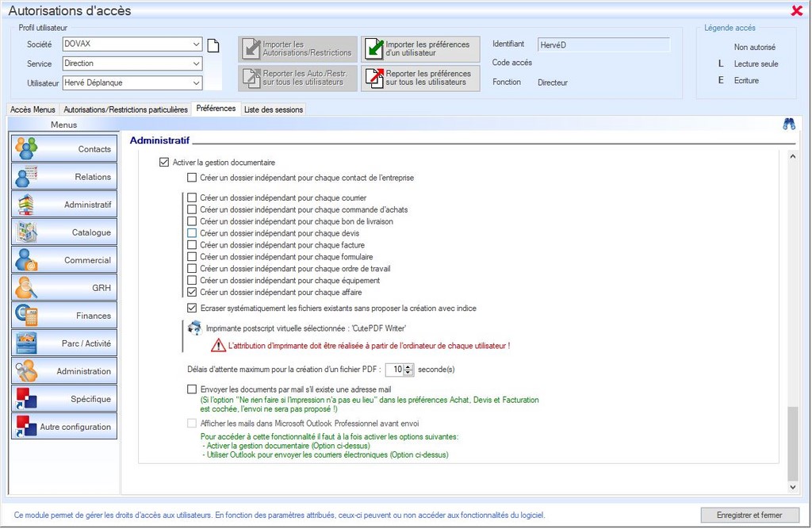Select the GRH magnifier icon

26,287
